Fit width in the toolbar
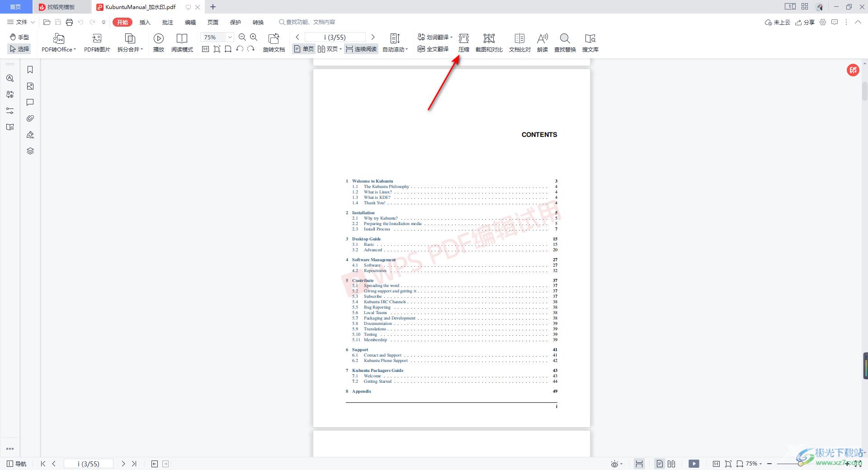Viewport: 868px width, 470px height. [x=228, y=49]
